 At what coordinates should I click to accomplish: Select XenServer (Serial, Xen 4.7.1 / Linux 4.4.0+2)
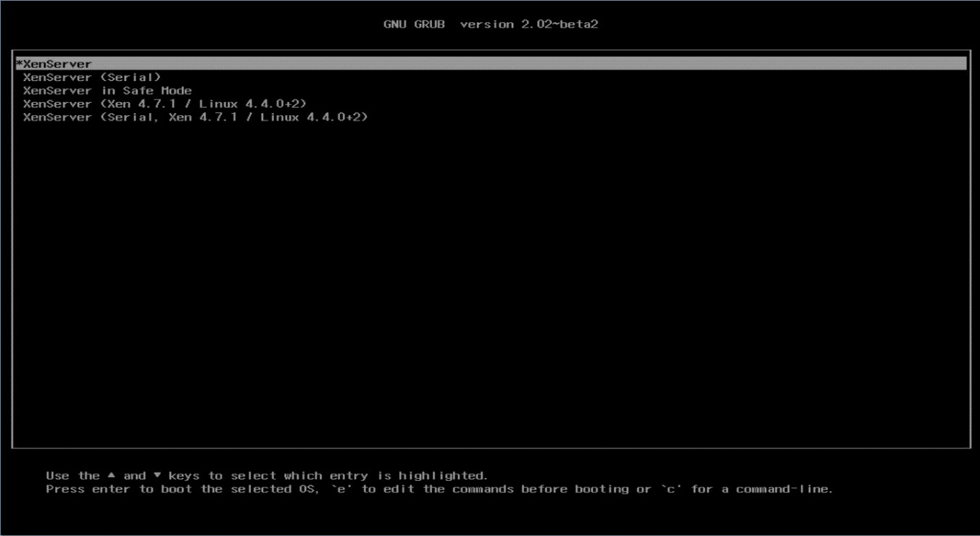click(196, 117)
